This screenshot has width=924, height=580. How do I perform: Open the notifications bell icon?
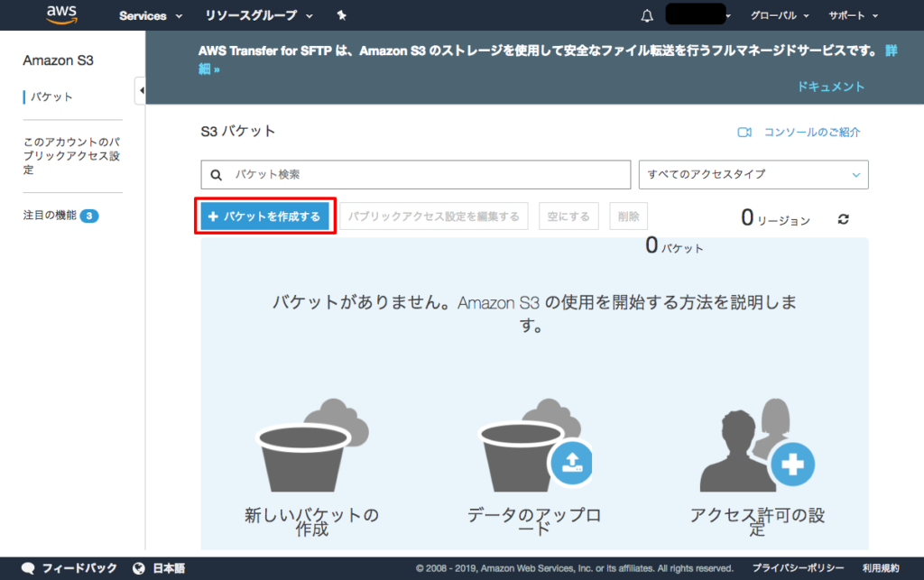[647, 16]
